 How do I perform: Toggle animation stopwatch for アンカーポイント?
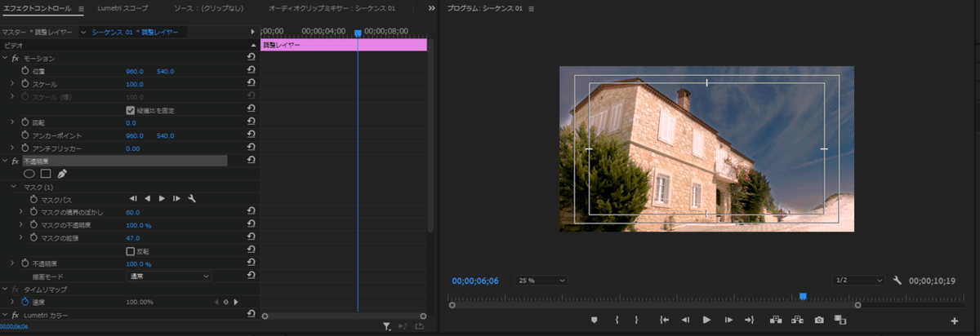point(24,135)
